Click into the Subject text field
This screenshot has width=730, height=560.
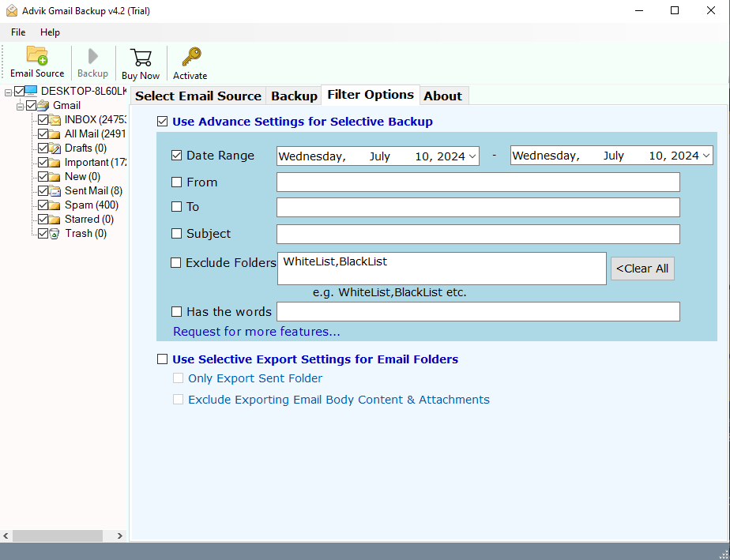[478, 234]
